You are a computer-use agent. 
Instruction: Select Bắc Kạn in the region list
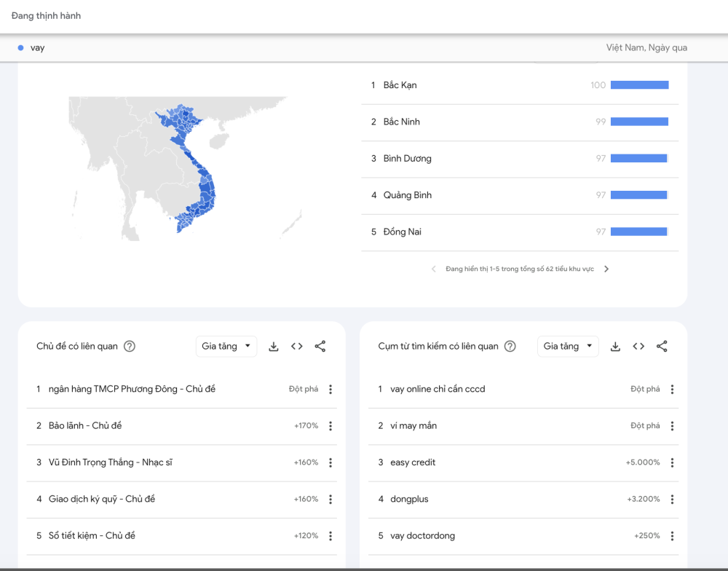(400, 85)
